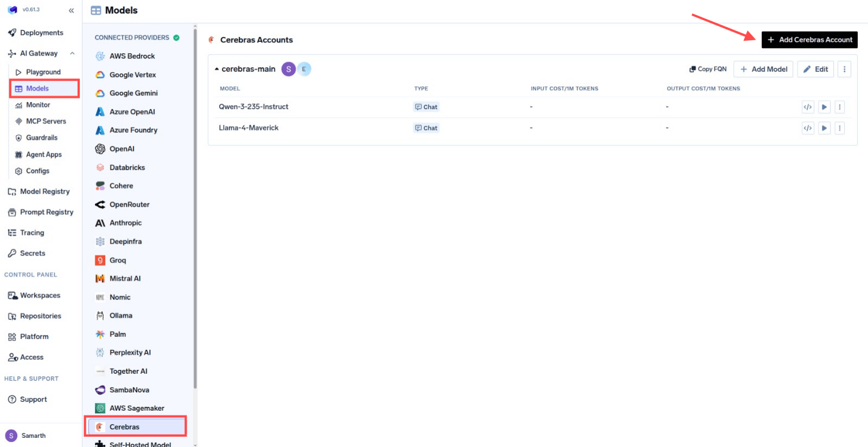Open the Secrets page

pos(27,253)
